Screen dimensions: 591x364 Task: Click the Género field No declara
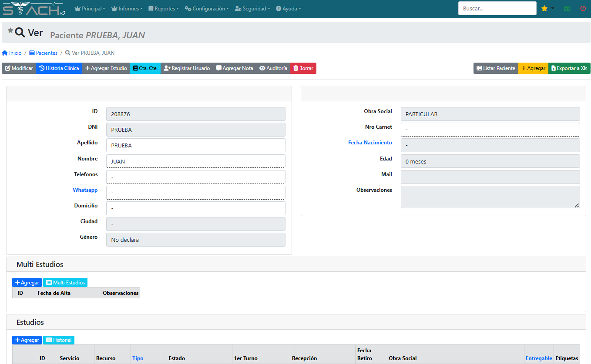tap(195, 240)
